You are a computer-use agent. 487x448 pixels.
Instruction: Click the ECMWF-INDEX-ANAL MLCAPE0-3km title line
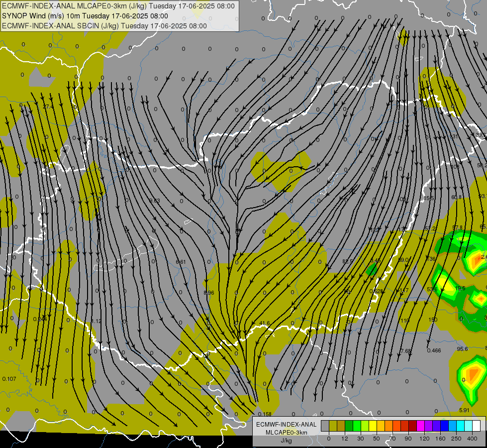point(118,6)
